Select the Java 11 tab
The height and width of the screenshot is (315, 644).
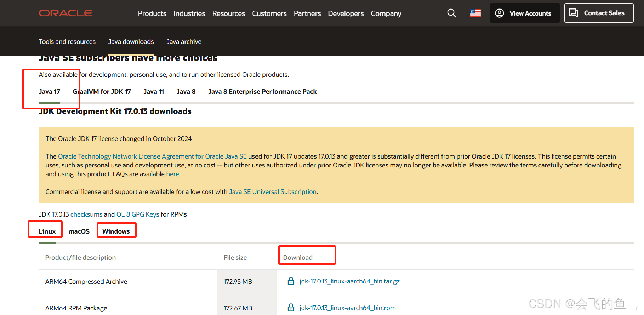(x=154, y=92)
